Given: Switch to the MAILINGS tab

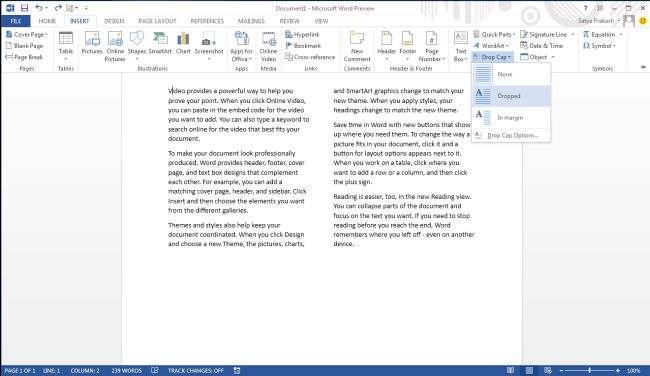Looking at the screenshot, I should 251,21.
